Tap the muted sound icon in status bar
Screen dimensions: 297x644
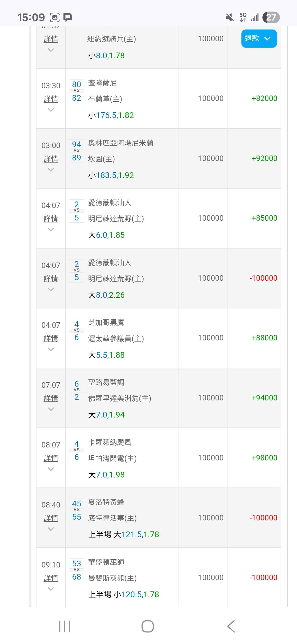pyautogui.click(x=230, y=17)
